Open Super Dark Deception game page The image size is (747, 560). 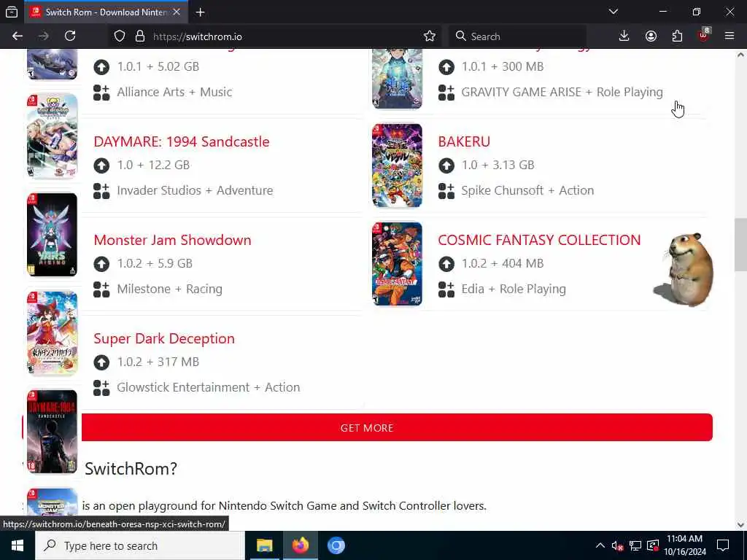pos(164,338)
